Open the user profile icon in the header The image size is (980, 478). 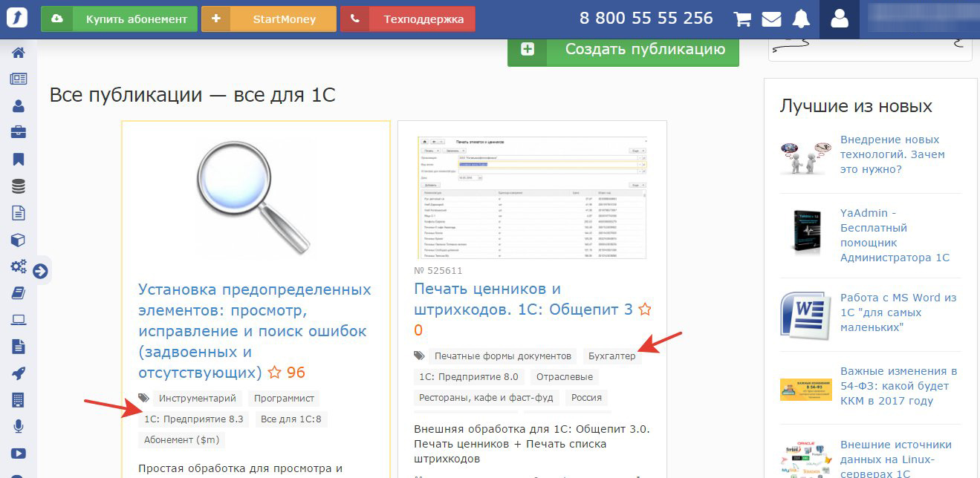click(840, 19)
